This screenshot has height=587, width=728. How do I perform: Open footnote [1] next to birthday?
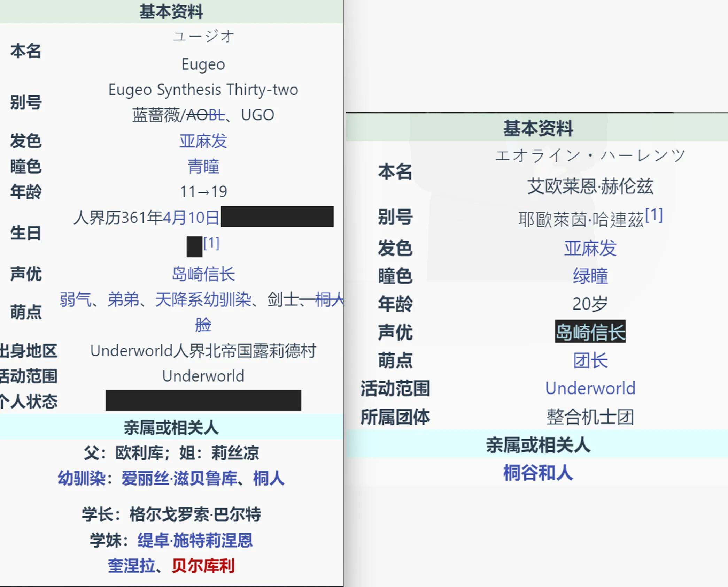(211, 243)
